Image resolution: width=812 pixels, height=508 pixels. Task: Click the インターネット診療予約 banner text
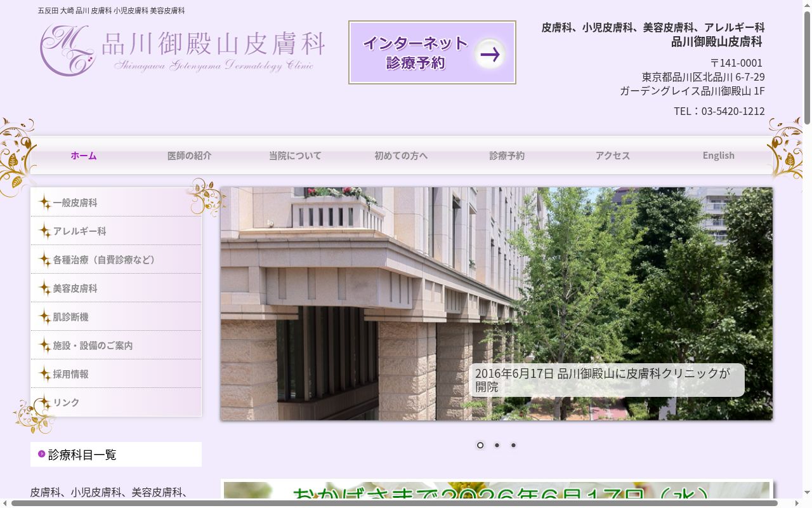pyautogui.click(x=416, y=53)
